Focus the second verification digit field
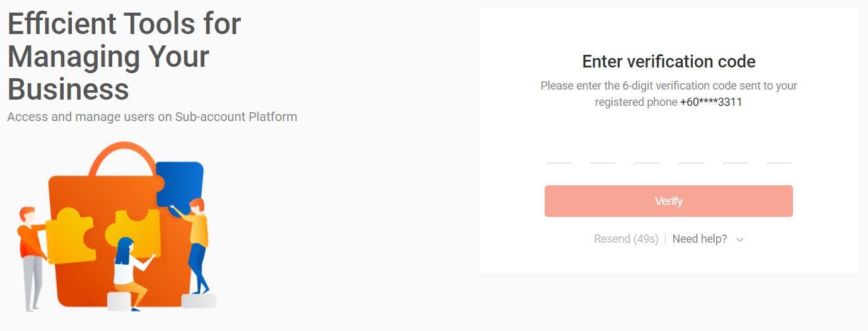 tap(603, 153)
